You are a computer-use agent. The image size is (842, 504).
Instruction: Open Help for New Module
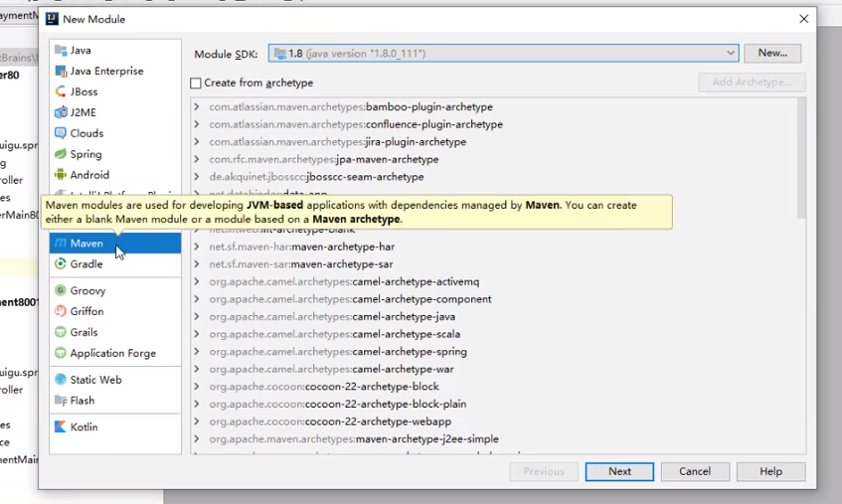click(770, 471)
